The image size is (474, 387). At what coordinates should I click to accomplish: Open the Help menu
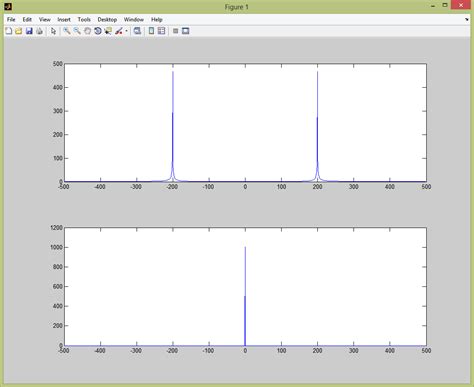click(x=156, y=19)
